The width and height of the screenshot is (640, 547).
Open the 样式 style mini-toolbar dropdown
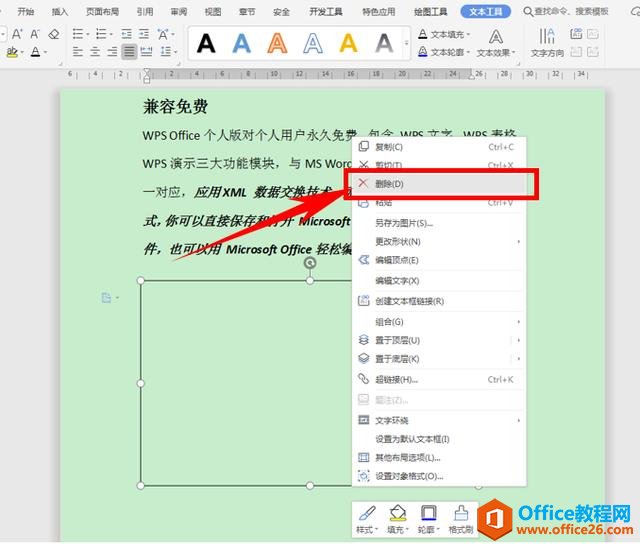pyautogui.click(x=367, y=518)
